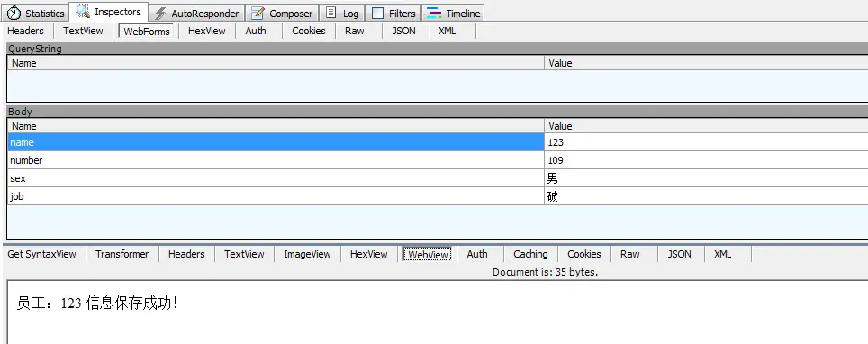Open request Cookies inspector tab
The width and height of the screenshot is (868, 344).
pyautogui.click(x=308, y=31)
